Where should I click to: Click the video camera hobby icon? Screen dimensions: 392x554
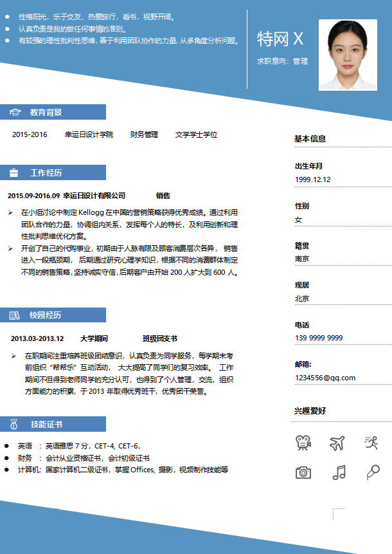[303, 443]
